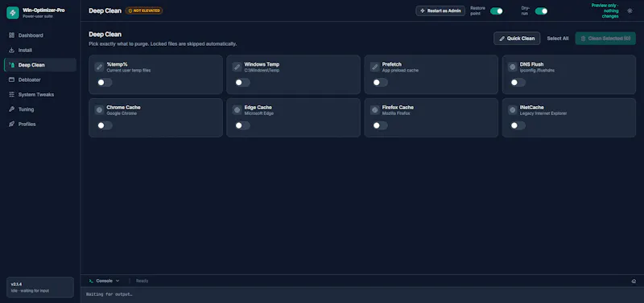
Task: Click the Clean Selected (0) button
Action: pyautogui.click(x=605, y=39)
